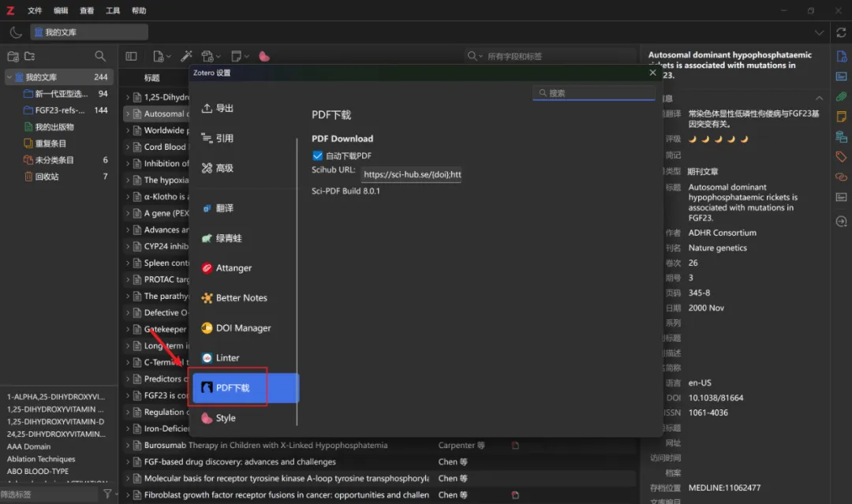Select the 导出 settings section
The width and height of the screenshot is (852, 504).
pyautogui.click(x=245, y=108)
